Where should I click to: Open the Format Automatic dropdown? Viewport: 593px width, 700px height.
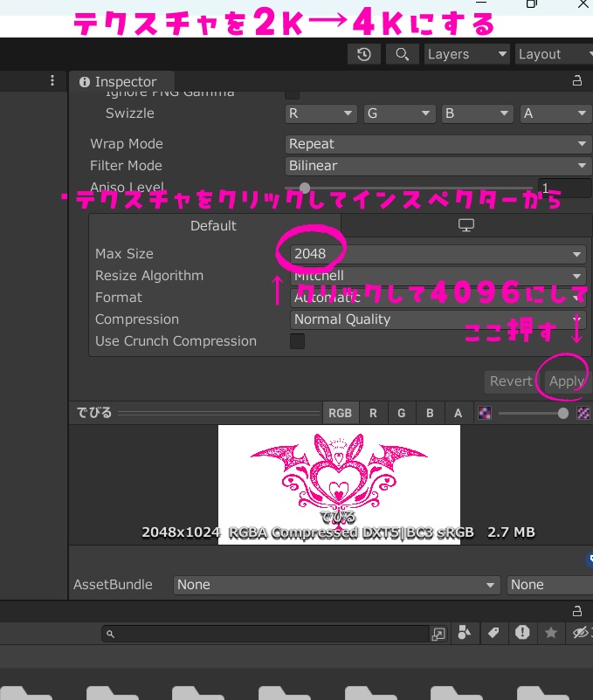tap(438, 298)
